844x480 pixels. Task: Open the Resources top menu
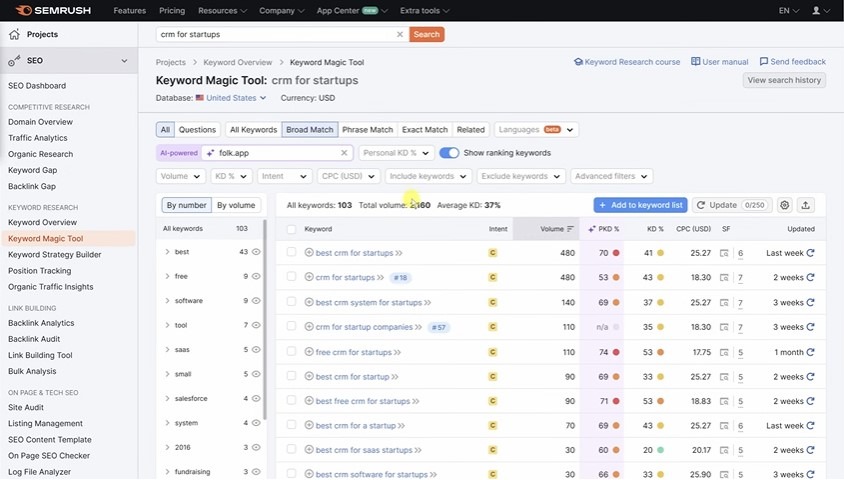[222, 10]
